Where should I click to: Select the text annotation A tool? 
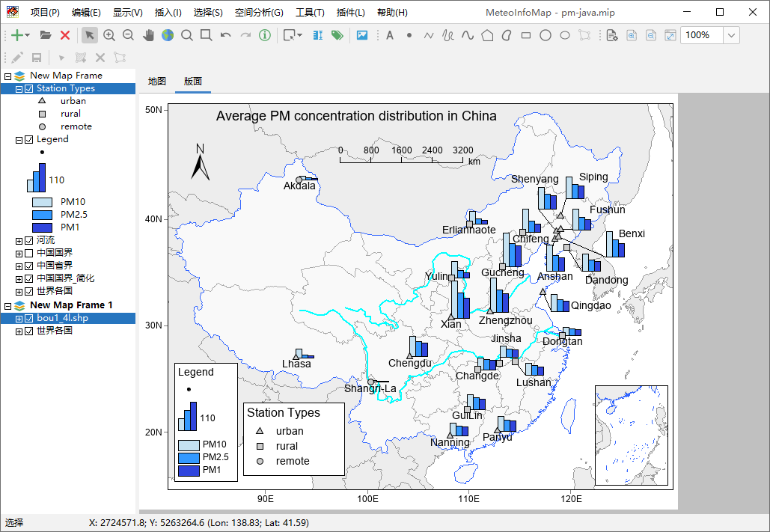pyautogui.click(x=389, y=35)
